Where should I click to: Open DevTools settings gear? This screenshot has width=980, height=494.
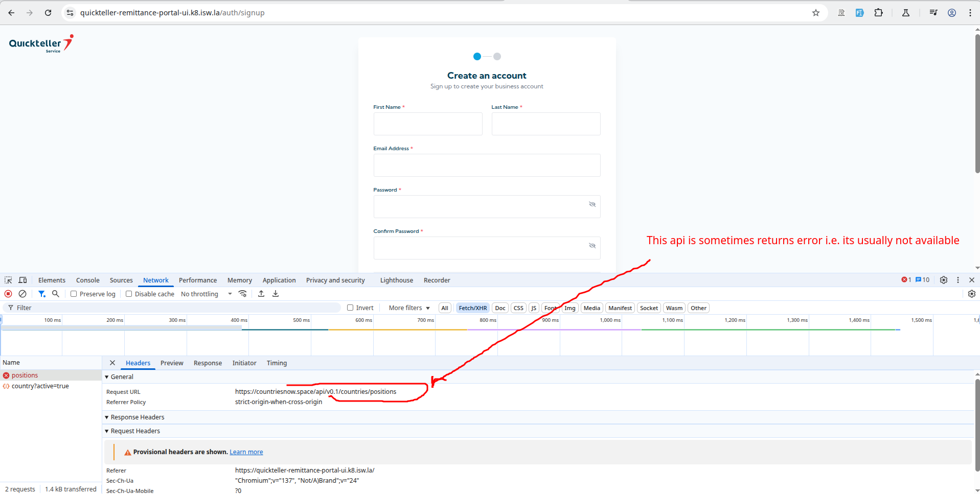point(944,280)
